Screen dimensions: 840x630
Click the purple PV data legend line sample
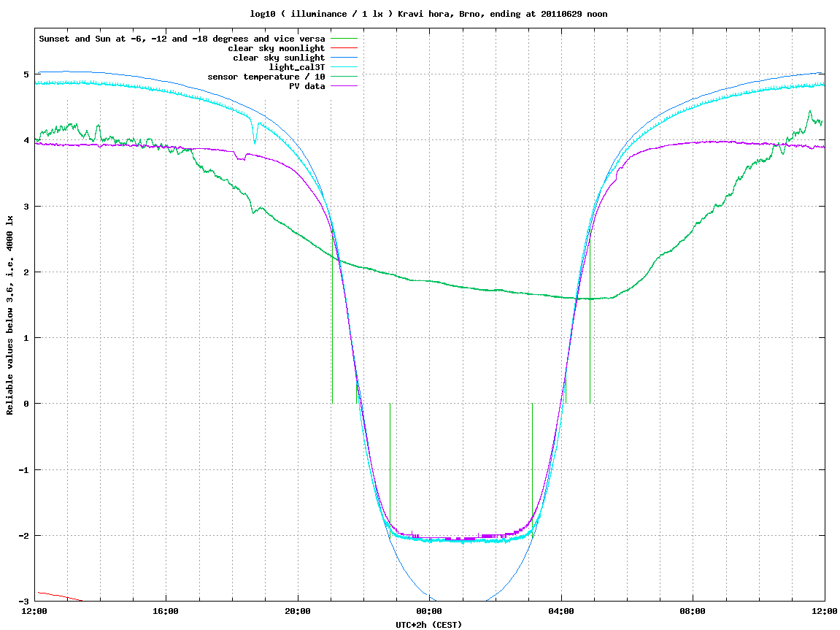[x=344, y=86]
